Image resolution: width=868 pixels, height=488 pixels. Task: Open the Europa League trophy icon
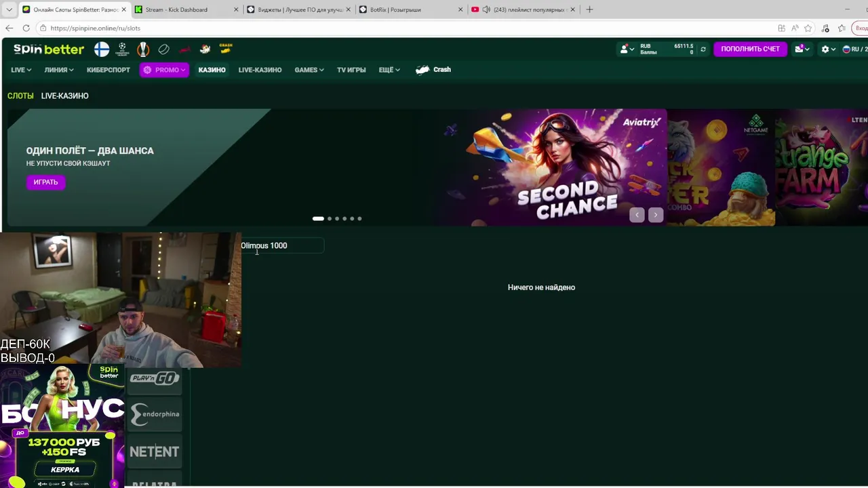pyautogui.click(x=143, y=49)
